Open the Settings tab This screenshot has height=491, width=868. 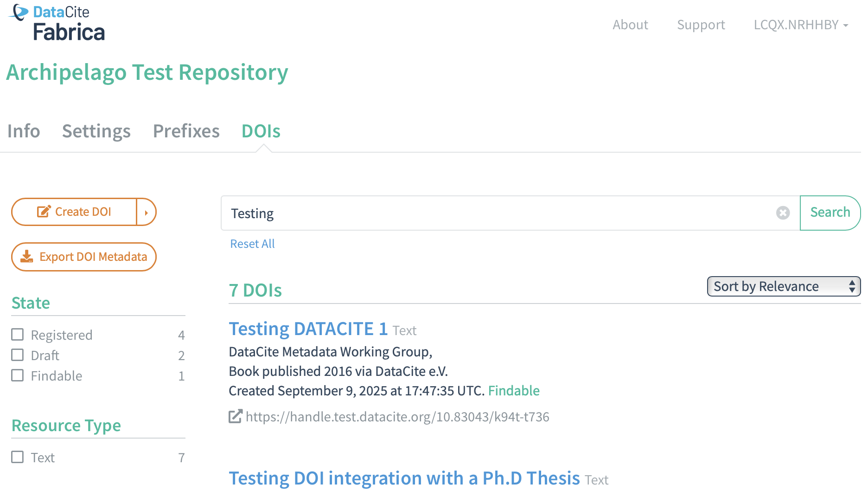coord(96,131)
